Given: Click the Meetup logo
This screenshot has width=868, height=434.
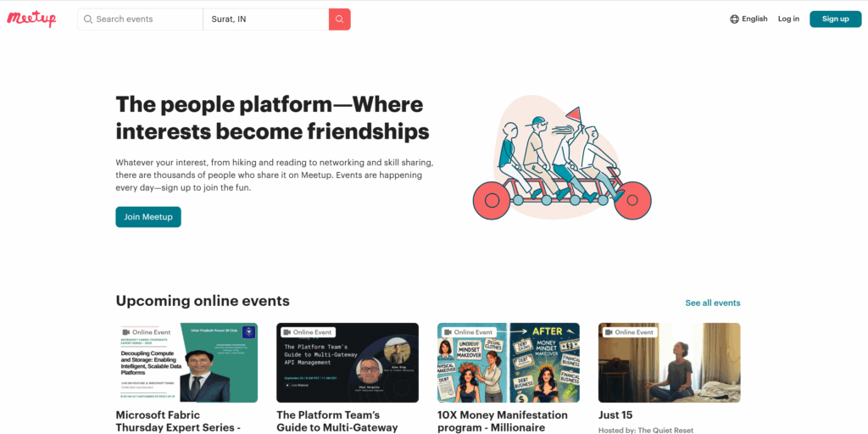Looking at the screenshot, I should point(31,19).
